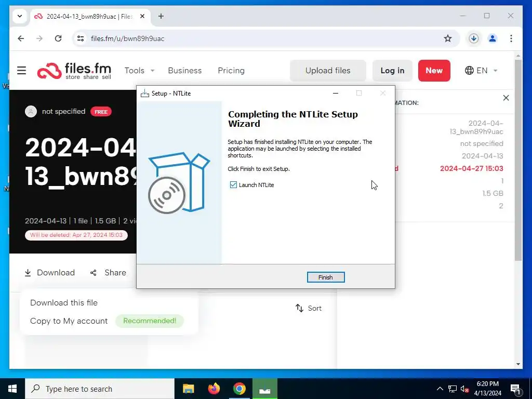The image size is (532, 399).
Task: Open Chrome from the taskbar
Action: (x=239, y=389)
